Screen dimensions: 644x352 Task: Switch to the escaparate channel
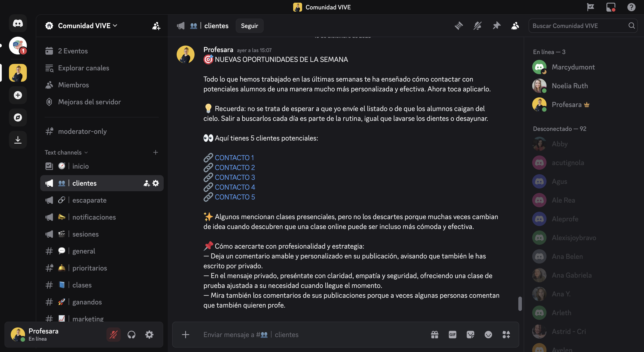pyautogui.click(x=89, y=200)
